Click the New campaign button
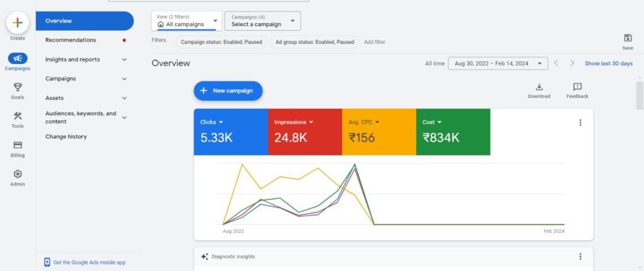644x271 pixels. pyautogui.click(x=228, y=91)
